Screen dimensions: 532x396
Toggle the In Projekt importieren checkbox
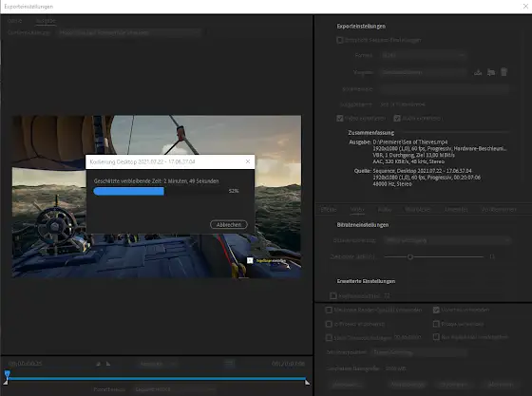click(x=329, y=324)
